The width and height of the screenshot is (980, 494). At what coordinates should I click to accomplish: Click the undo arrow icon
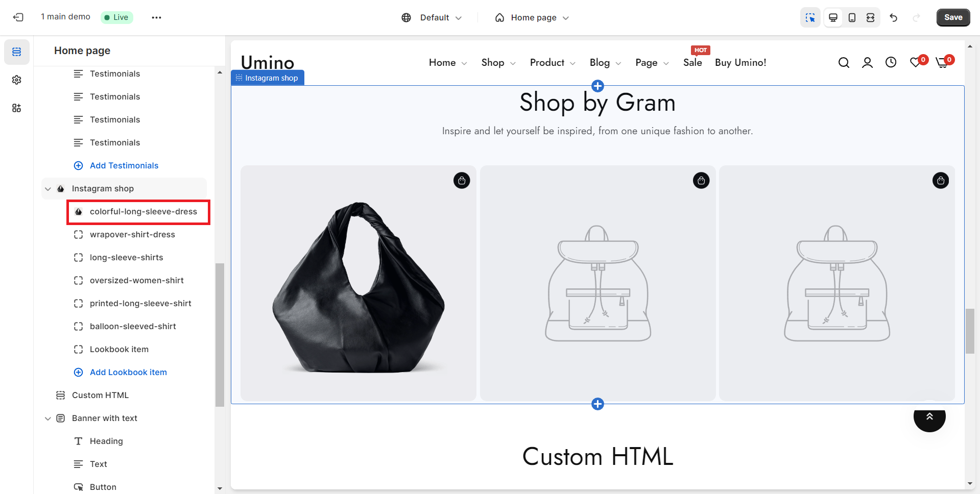point(893,18)
